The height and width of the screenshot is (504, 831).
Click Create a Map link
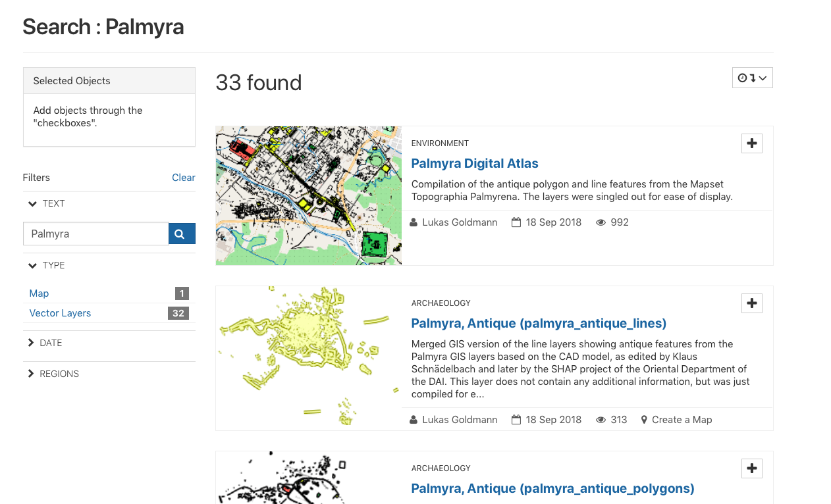click(682, 420)
